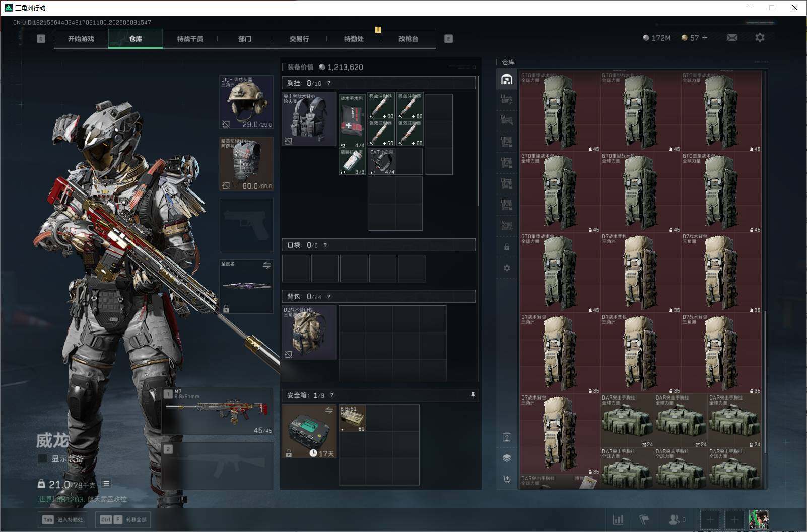Open the 部门 tab

point(245,39)
